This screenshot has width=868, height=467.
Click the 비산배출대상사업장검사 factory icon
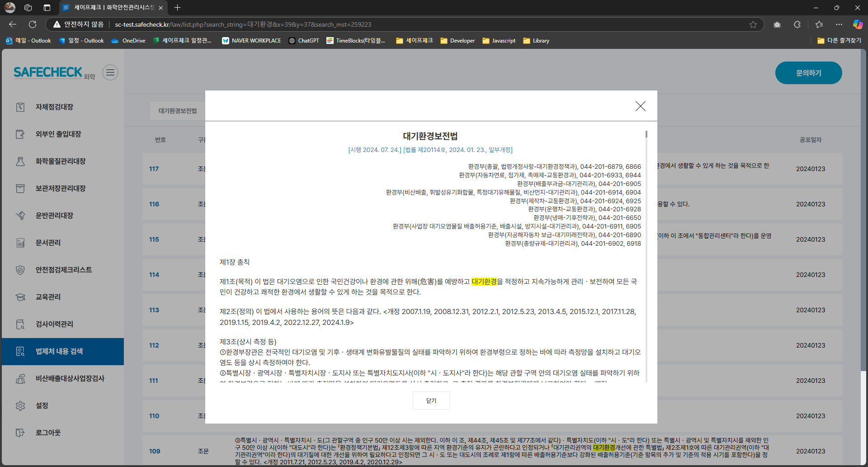(20, 378)
